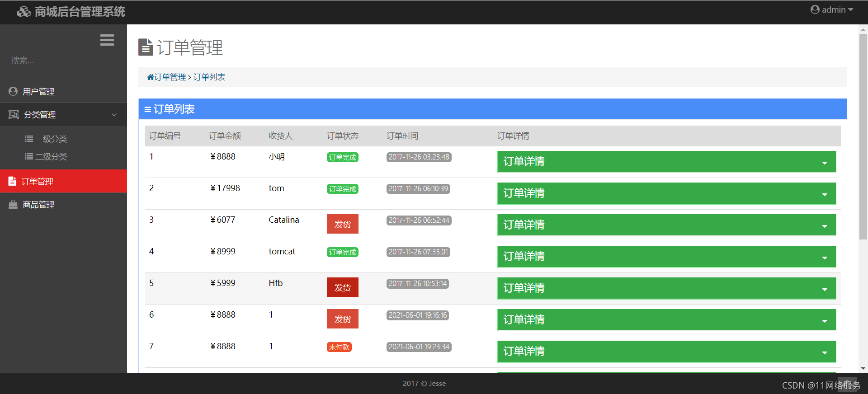The height and width of the screenshot is (394, 868).
Task: Click the scrollbar down arrow
Action: coord(863,368)
